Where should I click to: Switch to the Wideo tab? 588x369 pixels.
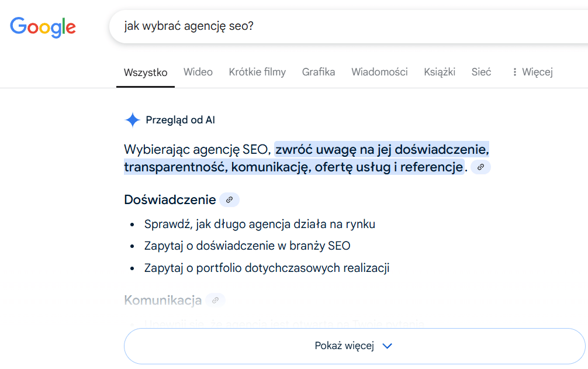coord(198,73)
